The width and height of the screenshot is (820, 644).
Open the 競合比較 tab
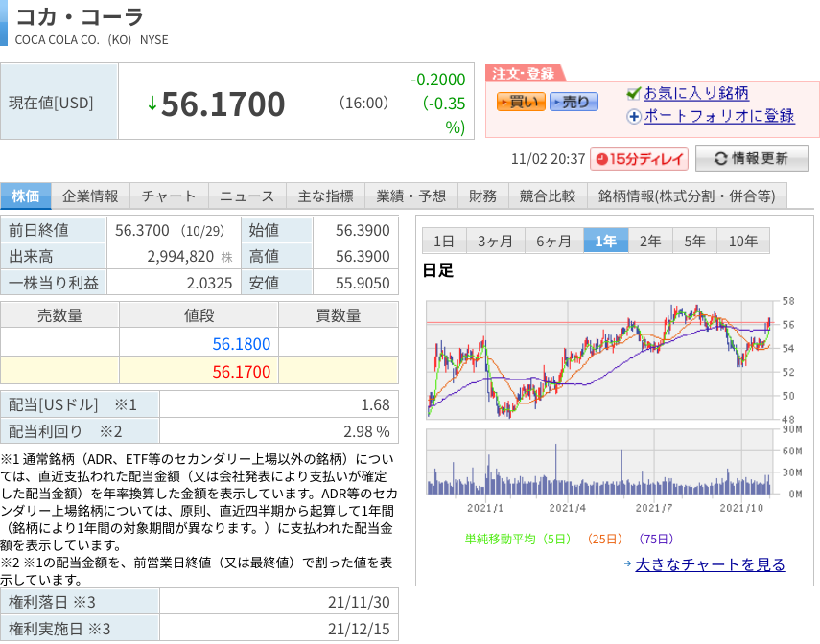click(x=548, y=196)
